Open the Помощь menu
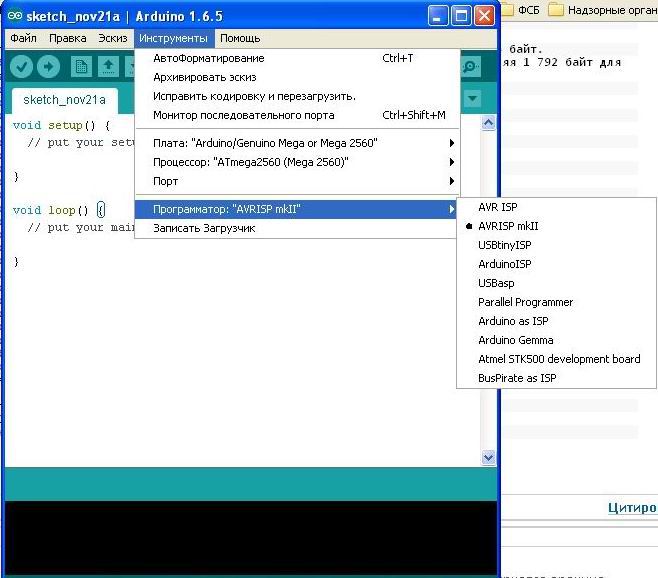This screenshot has width=658, height=578. coord(240,38)
